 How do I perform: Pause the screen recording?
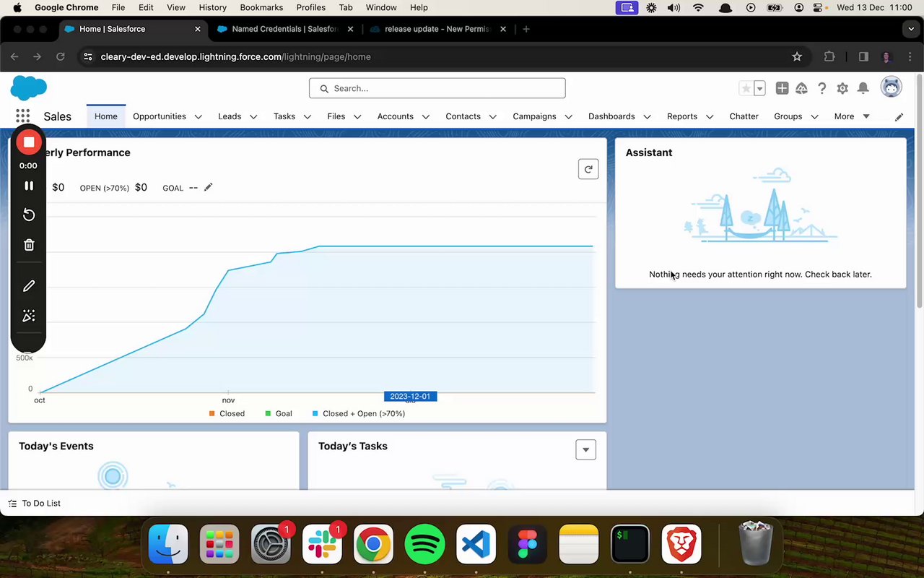pyautogui.click(x=29, y=186)
